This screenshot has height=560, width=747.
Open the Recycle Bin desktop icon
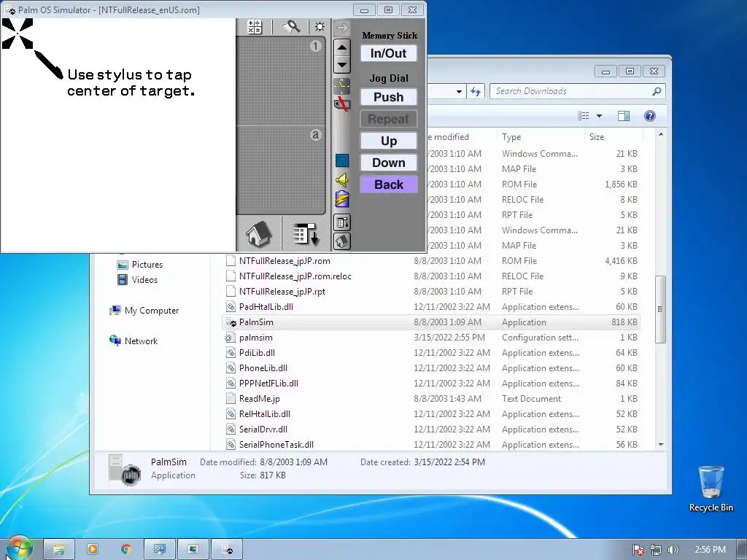click(711, 489)
